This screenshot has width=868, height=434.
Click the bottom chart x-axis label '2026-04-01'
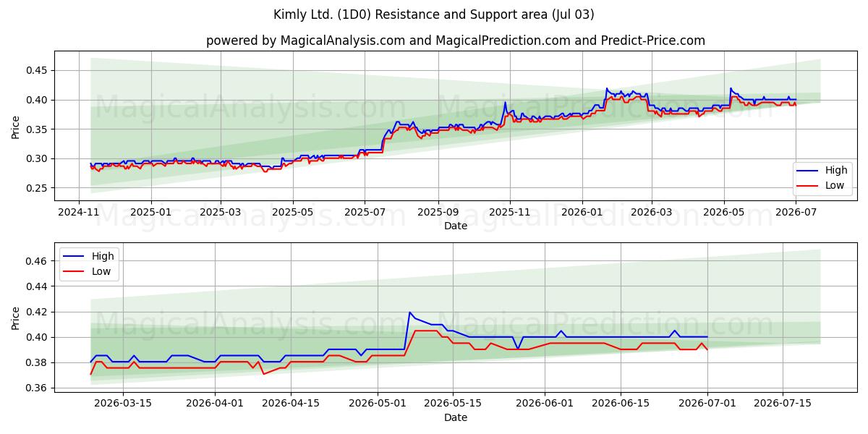tap(215, 405)
